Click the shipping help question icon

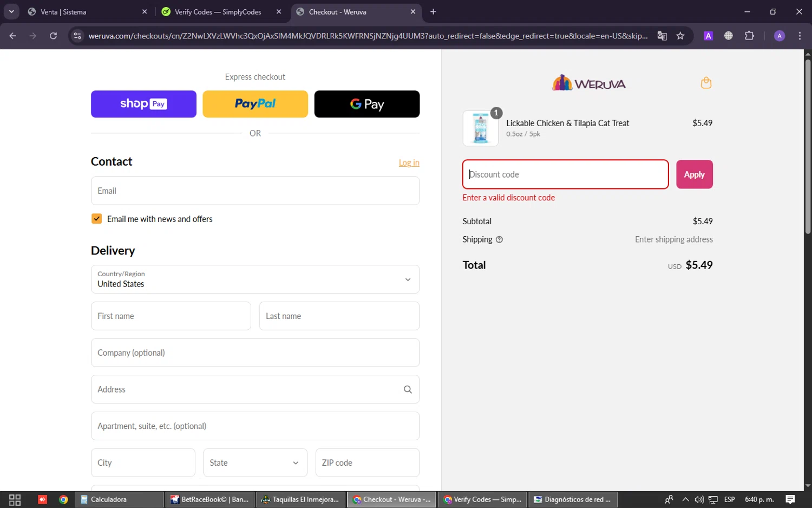[x=499, y=239]
